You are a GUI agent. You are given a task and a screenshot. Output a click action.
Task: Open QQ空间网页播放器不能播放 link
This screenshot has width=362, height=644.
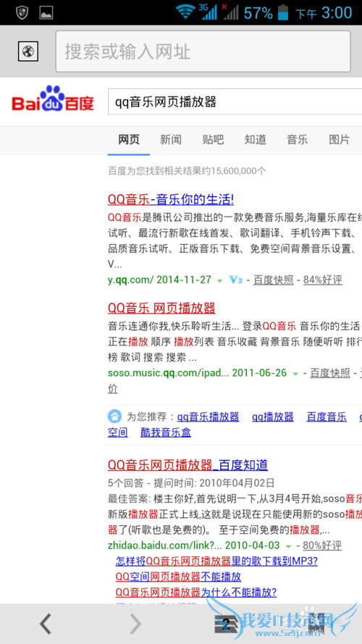click(x=178, y=577)
